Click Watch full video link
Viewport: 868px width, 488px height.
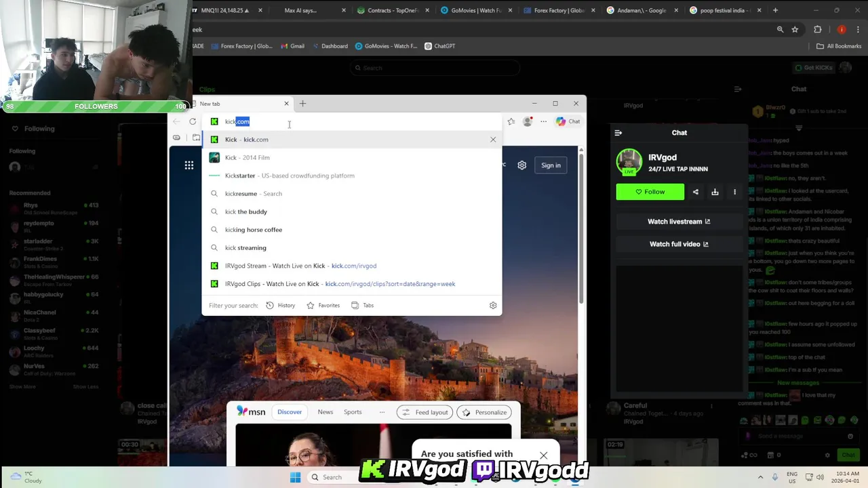(x=679, y=244)
